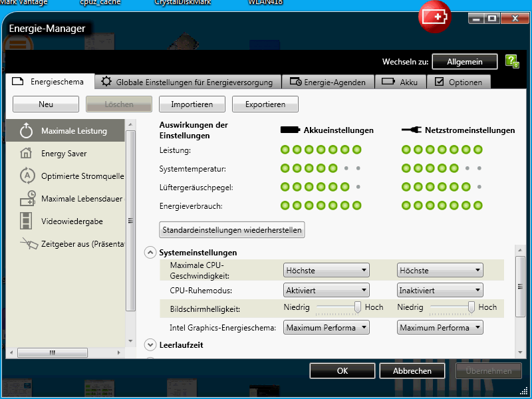Click the Systemtemperatur label
Image resolution: width=532 pixels, height=399 pixels.
[x=193, y=169]
